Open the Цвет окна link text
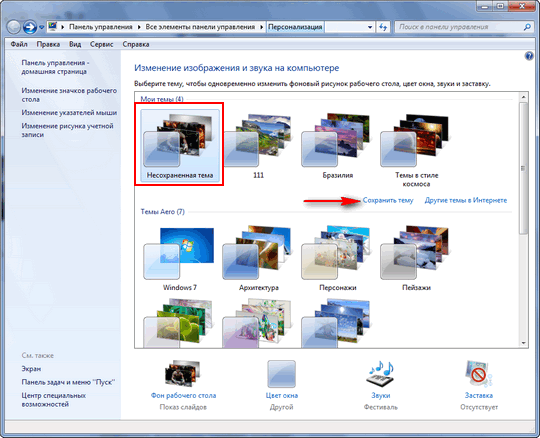The width and height of the screenshot is (540, 438). 282,396
